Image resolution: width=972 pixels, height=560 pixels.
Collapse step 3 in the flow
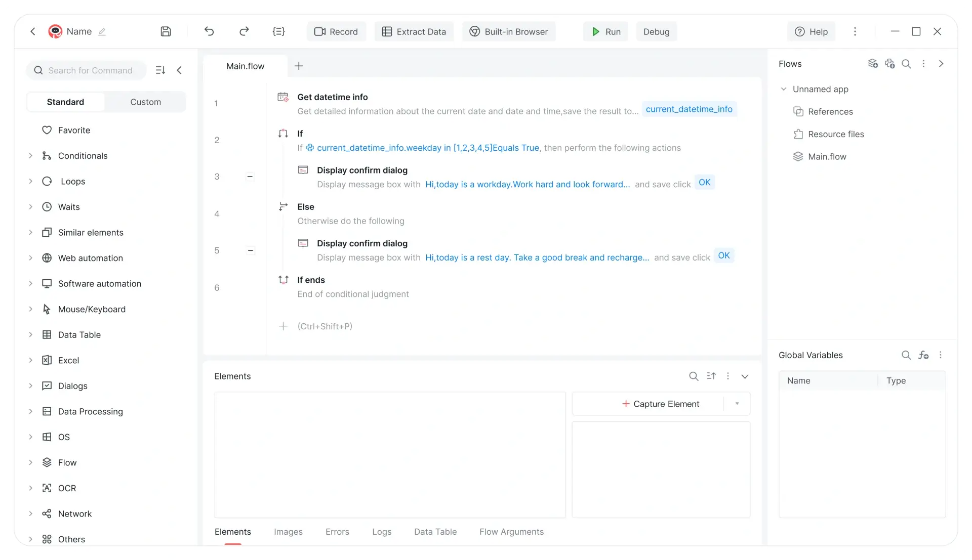250,177
